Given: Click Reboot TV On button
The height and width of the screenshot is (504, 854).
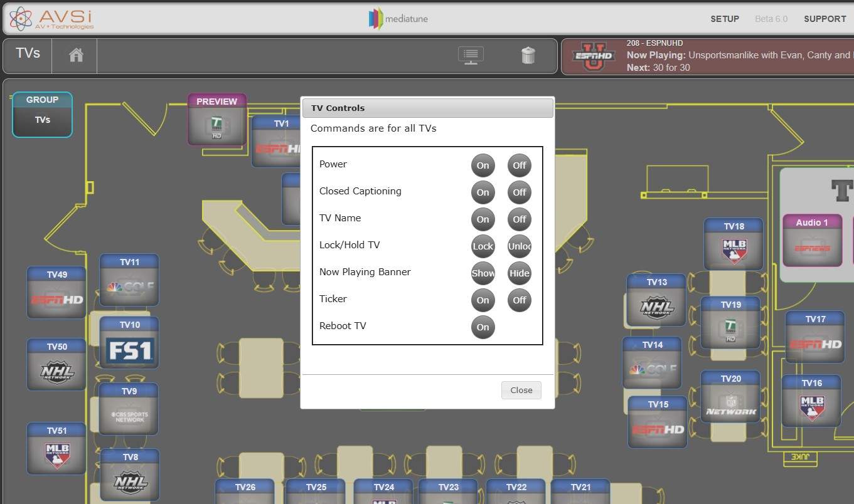Looking at the screenshot, I should [483, 327].
